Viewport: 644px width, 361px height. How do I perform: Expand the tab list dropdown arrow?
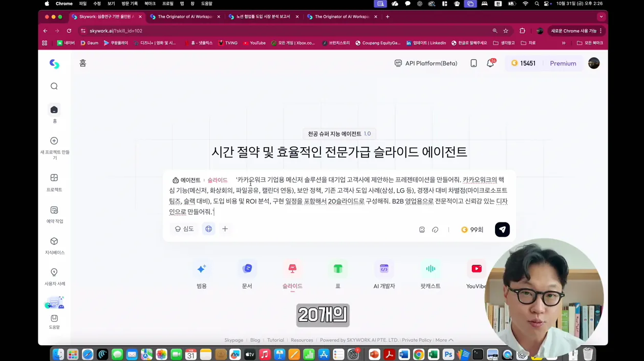pyautogui.click(x=601, y=17)
